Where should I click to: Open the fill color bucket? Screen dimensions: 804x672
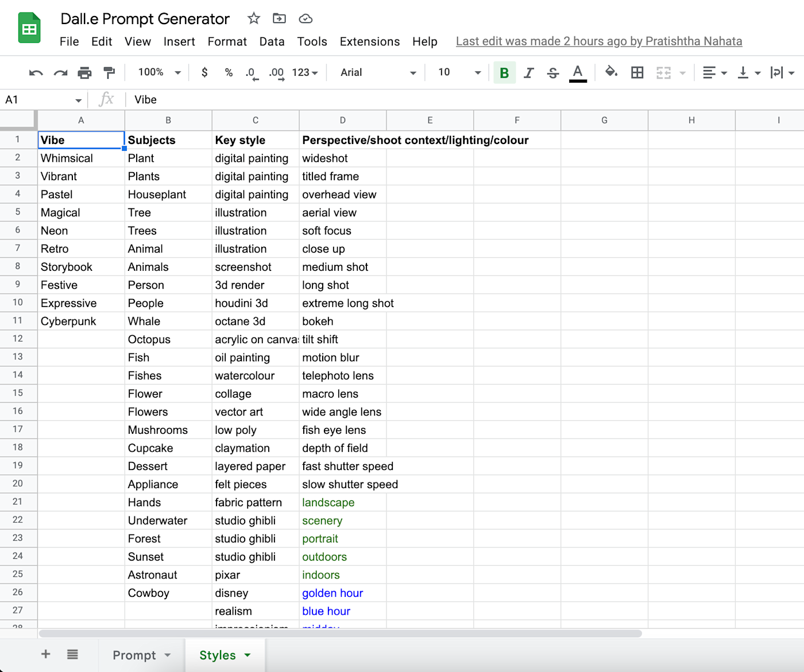coord(611,72)
